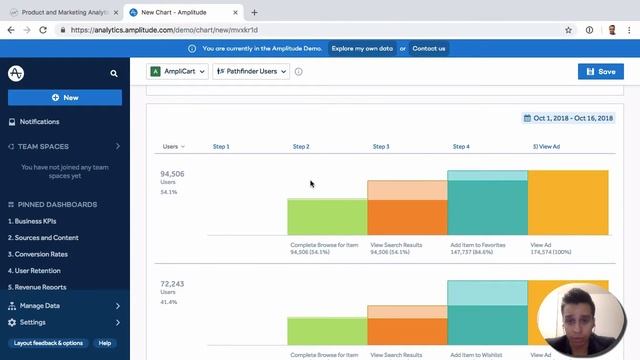This screenshot has width=640, height=360.
Task: Click the browser forward arrow
Action: tap(27, 30)
